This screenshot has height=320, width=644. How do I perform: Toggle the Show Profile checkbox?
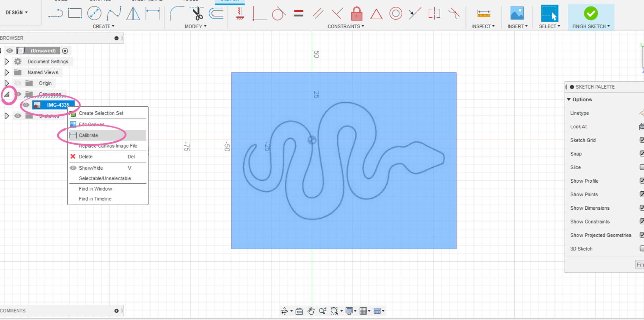pyautogui.click(x=642, y=180)
